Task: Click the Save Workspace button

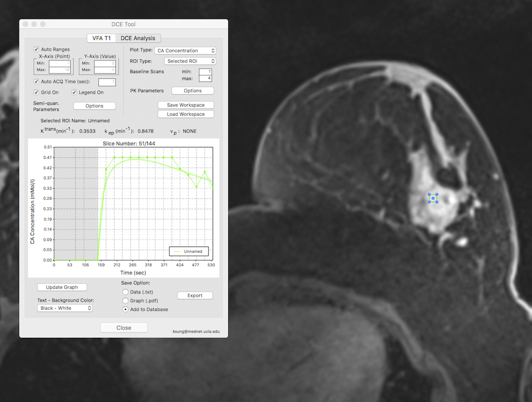Action: tap(186, 105)
